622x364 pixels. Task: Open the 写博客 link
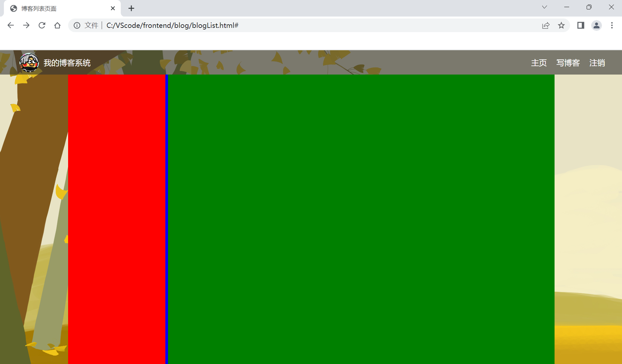pos(568,63)
